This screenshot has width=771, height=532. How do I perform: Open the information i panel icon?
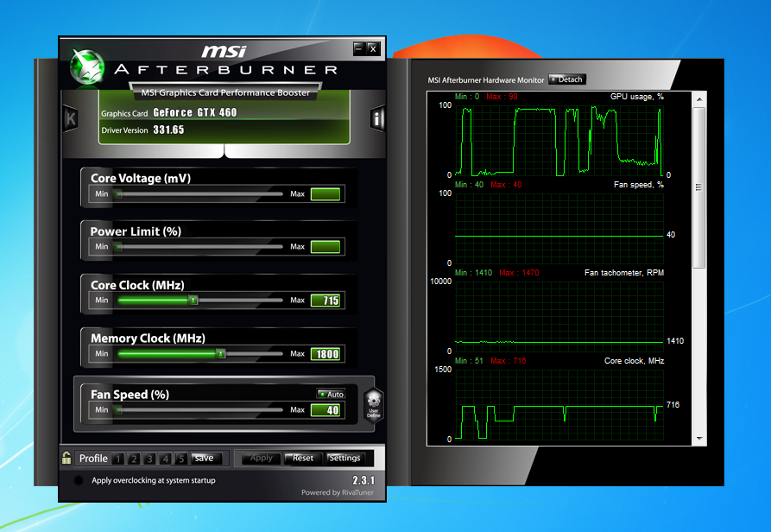click(x=377, y=119)
